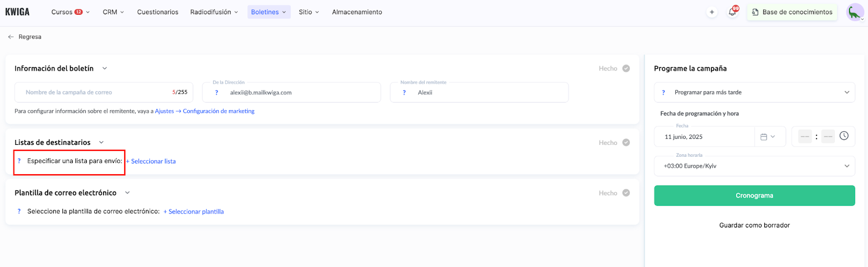Open the notifications bell

pyautogui.click(x=732, y=12)
